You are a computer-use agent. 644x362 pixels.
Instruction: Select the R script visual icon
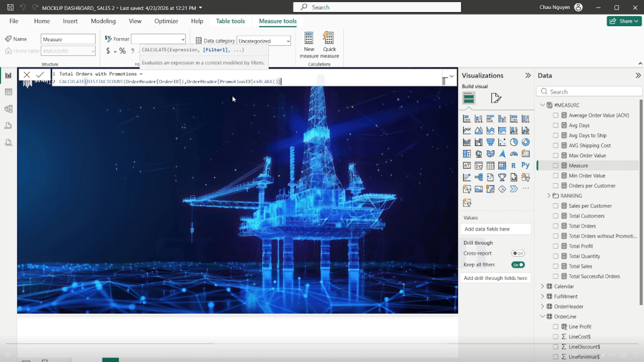coord(513,165)
